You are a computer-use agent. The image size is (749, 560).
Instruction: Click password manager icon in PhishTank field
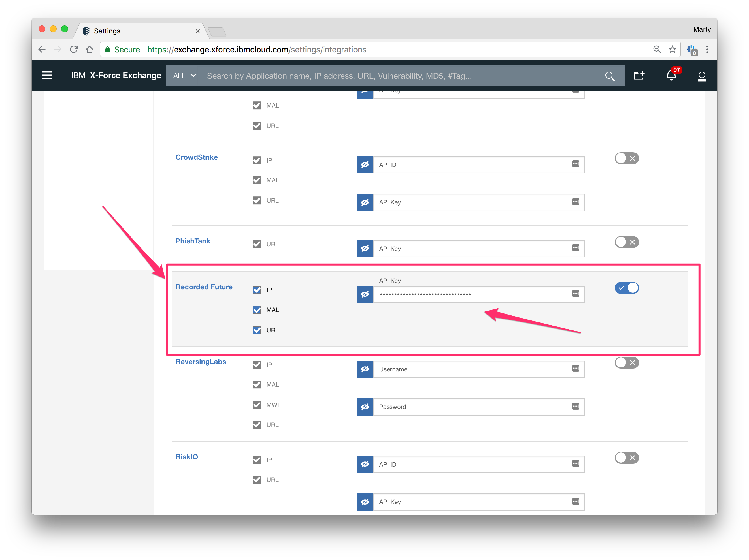575,248
